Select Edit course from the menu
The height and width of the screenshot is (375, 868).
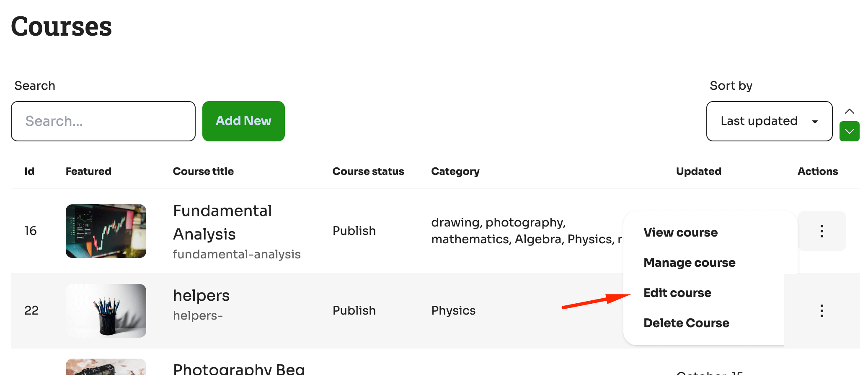(x=677, y=293)
